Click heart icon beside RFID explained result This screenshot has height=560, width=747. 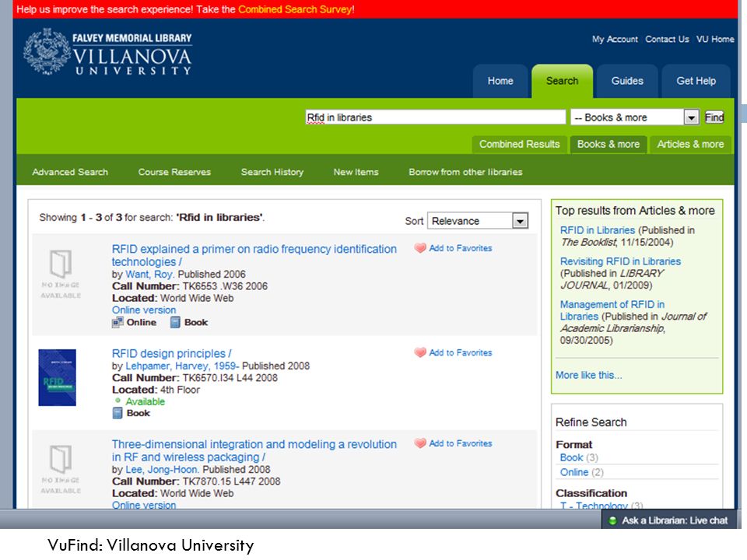pyautogui.click(x=419, y=248)
